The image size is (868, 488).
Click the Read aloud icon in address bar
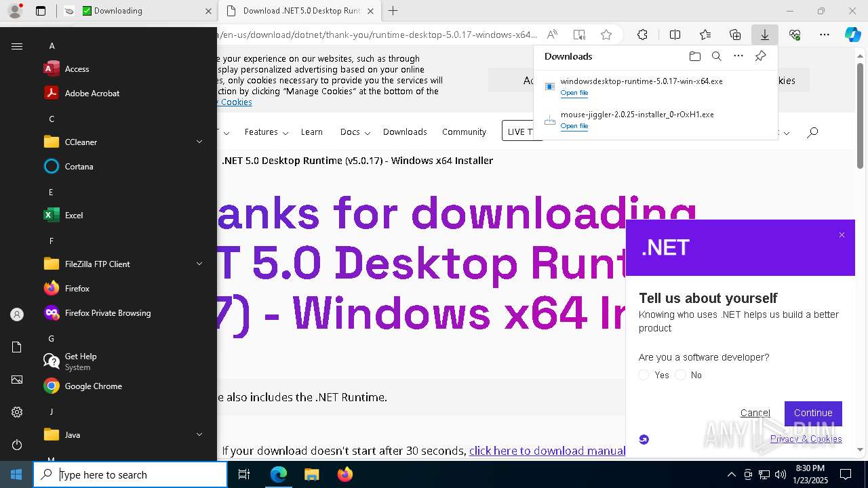[552, 35]
